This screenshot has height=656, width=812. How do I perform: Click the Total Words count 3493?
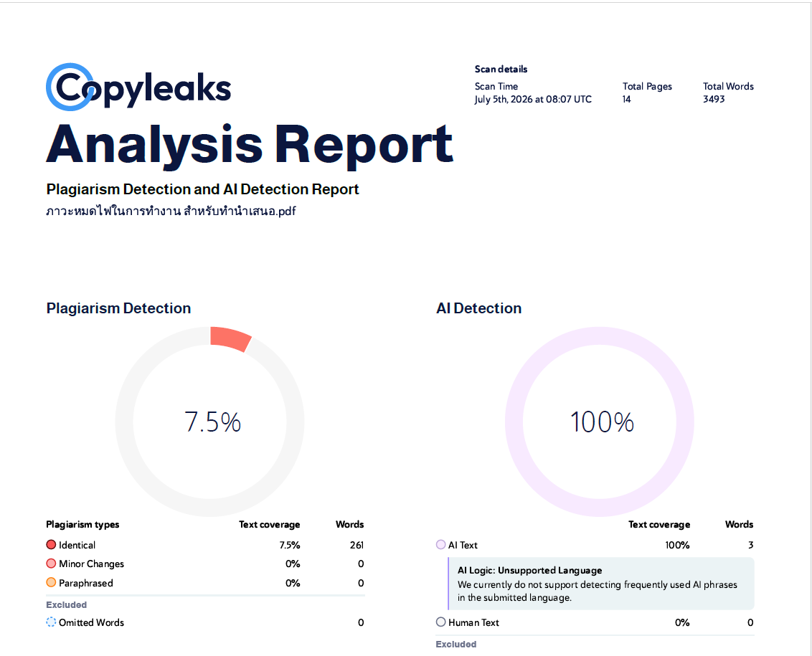(714, 100)
